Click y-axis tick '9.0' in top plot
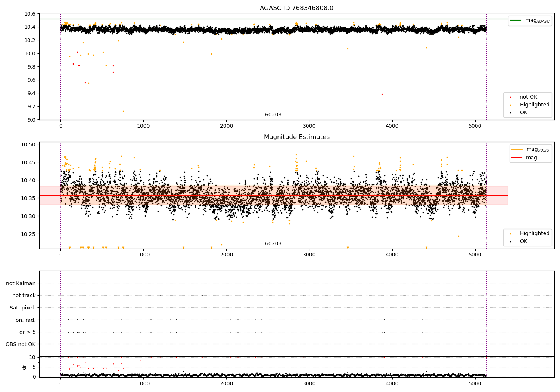 (32, 120)
